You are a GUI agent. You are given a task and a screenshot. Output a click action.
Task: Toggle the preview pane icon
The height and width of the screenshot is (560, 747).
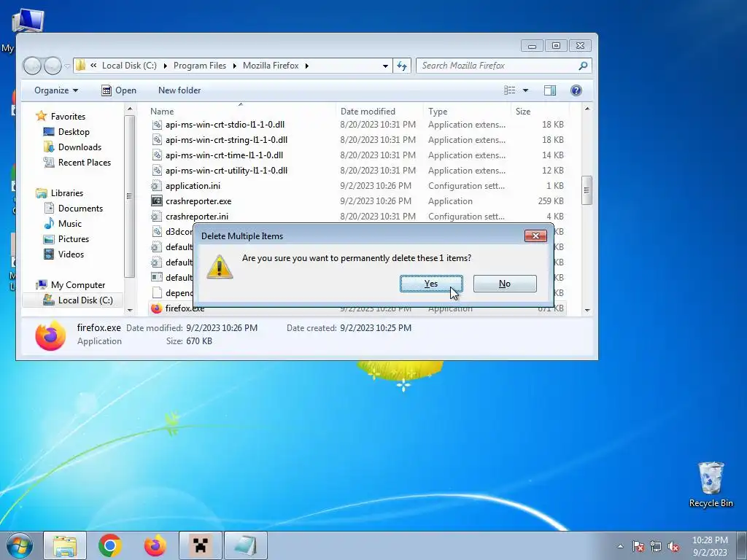click(550, 90)
